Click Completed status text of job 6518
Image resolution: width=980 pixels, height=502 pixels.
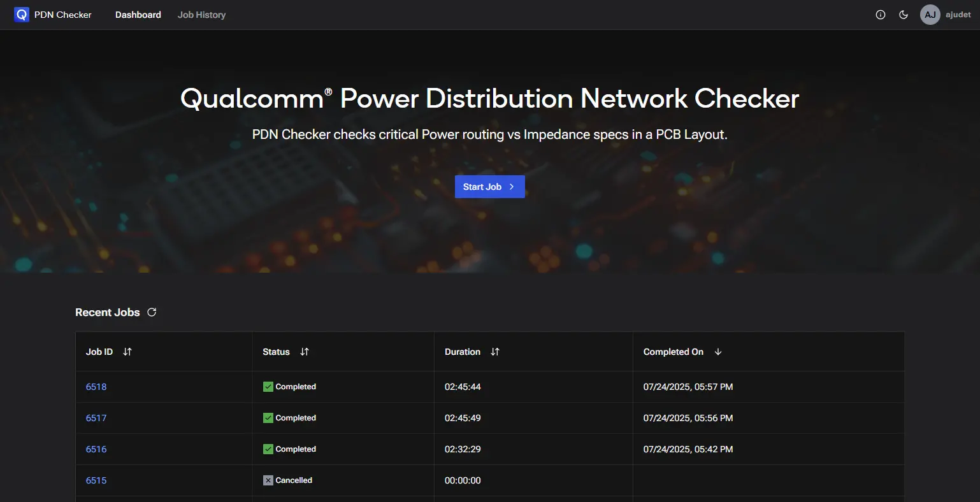tap(296, 387)
